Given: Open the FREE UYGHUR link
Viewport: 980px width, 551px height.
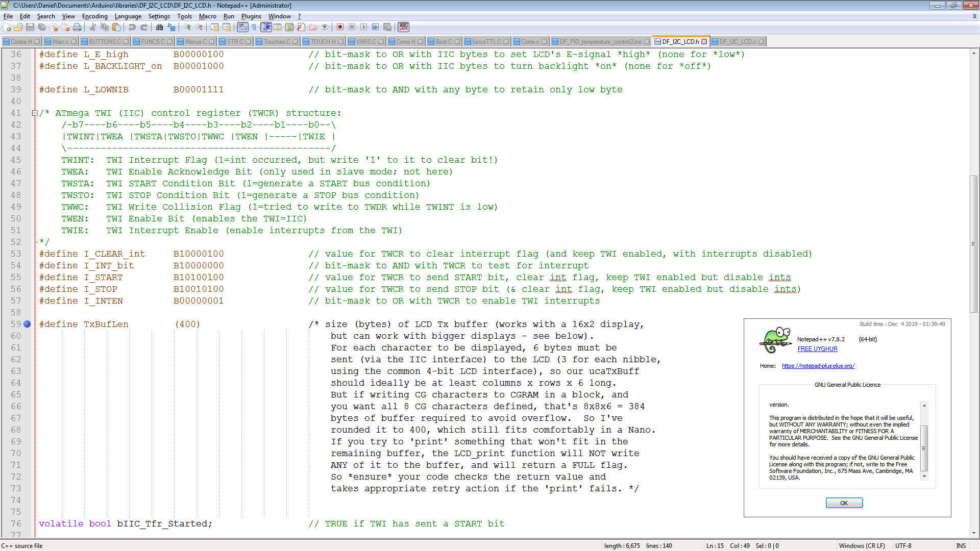Looking at the screenshot, I should click(x=817, y=349).
